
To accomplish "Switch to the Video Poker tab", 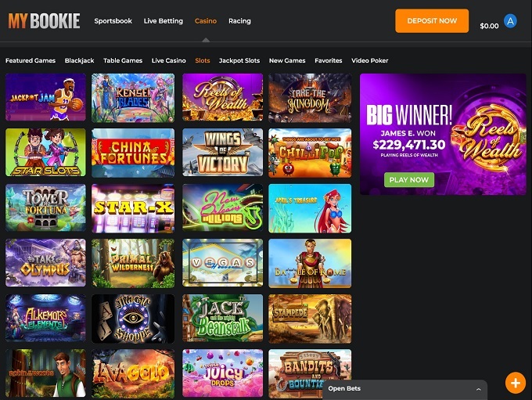I will pyautogui.click(x=370, y=60).
